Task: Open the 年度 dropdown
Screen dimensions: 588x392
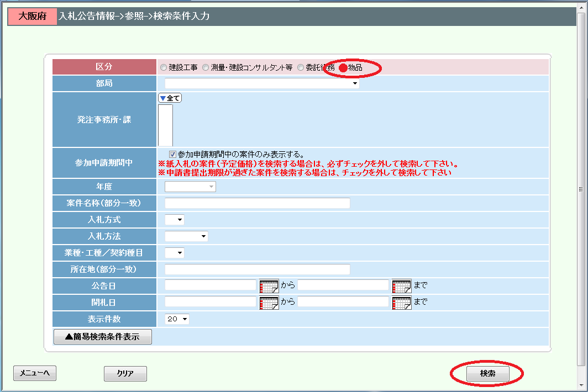Action: click(x=190, y=187)
